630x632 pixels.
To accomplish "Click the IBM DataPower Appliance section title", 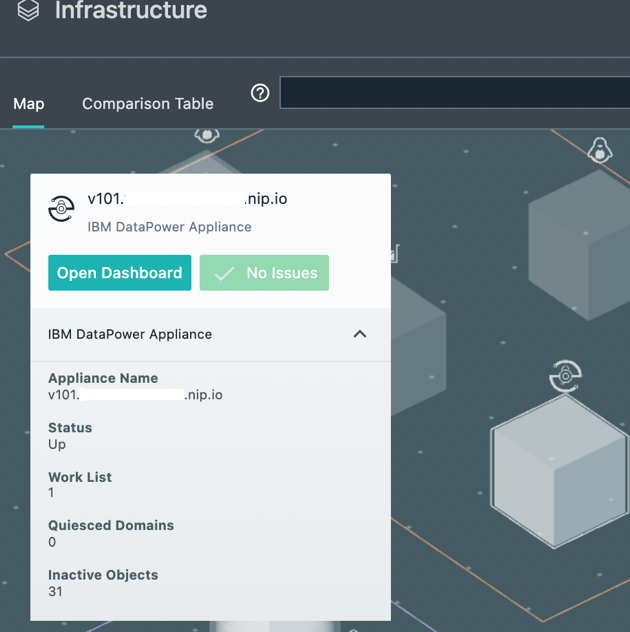I will pos(130,335).
